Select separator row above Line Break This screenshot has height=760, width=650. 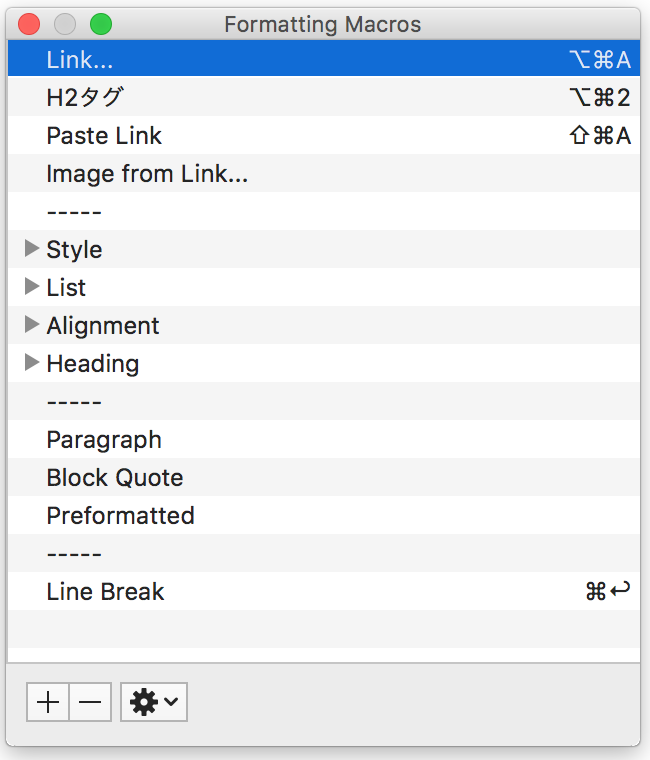point(324,554)
